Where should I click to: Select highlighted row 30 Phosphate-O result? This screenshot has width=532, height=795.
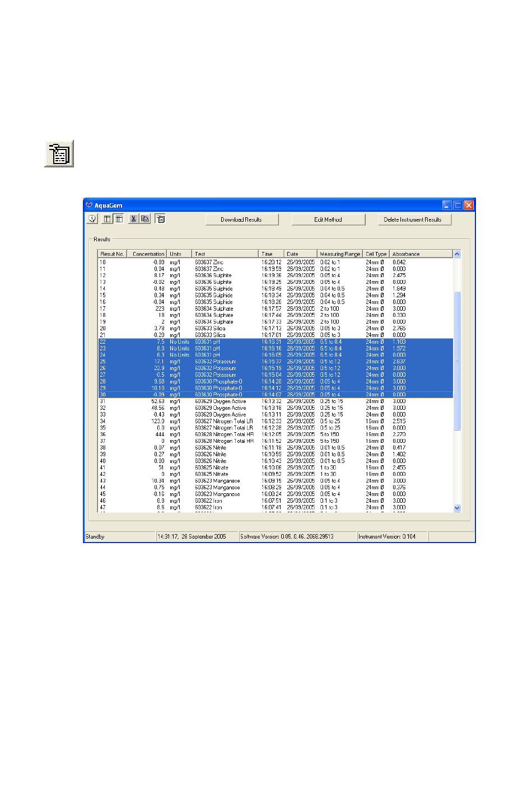[275, 395]
